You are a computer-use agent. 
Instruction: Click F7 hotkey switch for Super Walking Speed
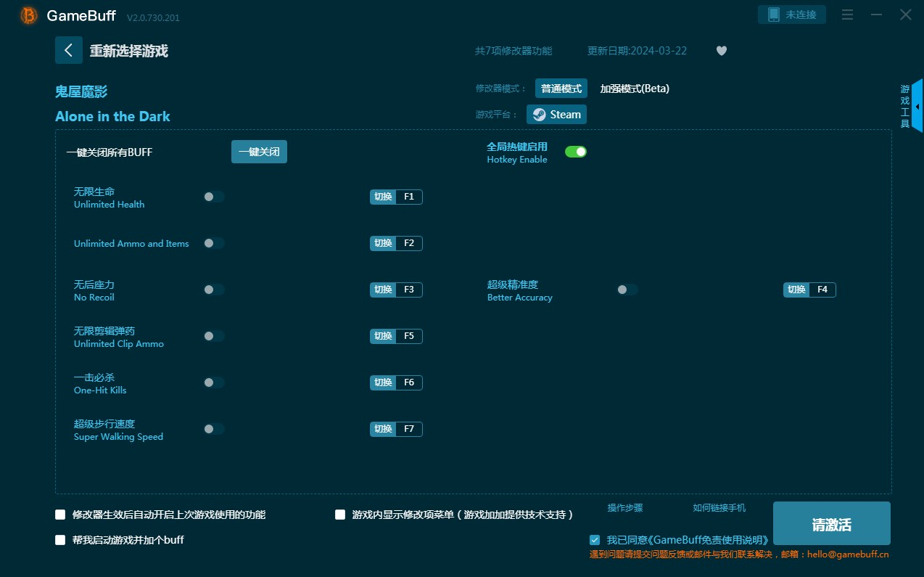(x=396, y=429)
